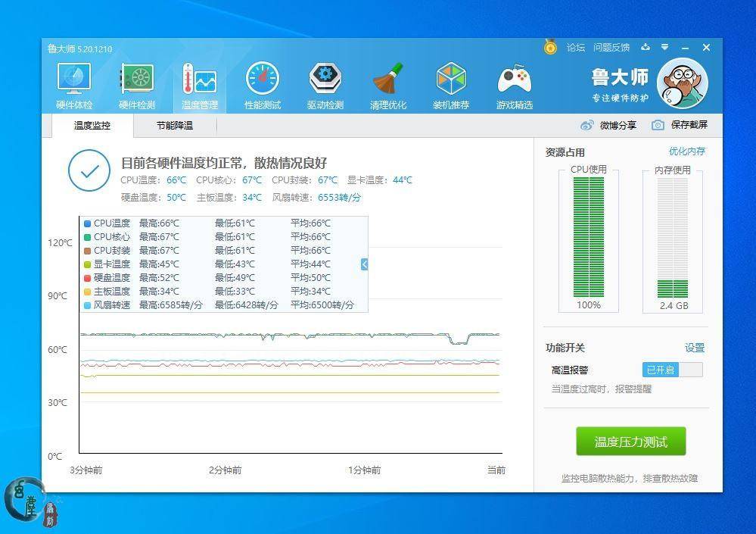Toggle the CPU温度 legend entry
756x534 pixels.
pyautogui.click(x=108, y=222)
